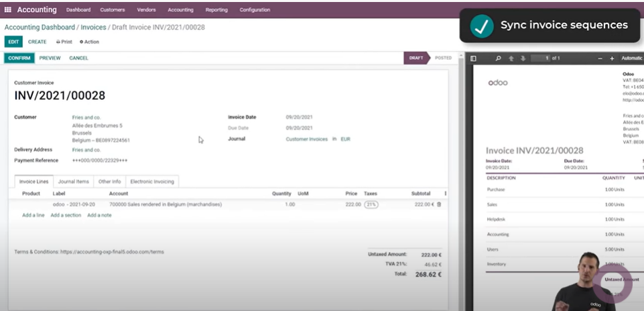Open the Action dropdown

point(89,42)
